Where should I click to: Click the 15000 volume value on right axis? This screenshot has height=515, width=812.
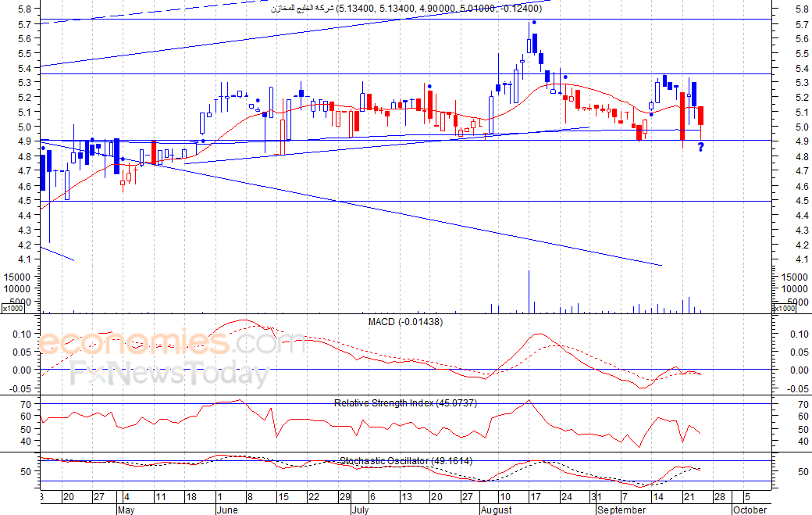click(794, 277)
